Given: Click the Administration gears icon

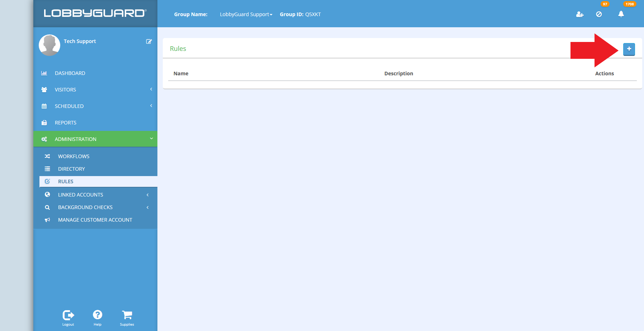Looking at the screenshot, I should click(44, 139).
